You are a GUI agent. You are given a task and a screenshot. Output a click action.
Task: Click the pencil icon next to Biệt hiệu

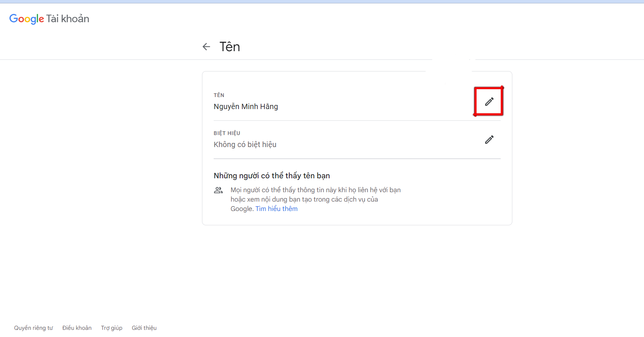(x=489, y=140)
